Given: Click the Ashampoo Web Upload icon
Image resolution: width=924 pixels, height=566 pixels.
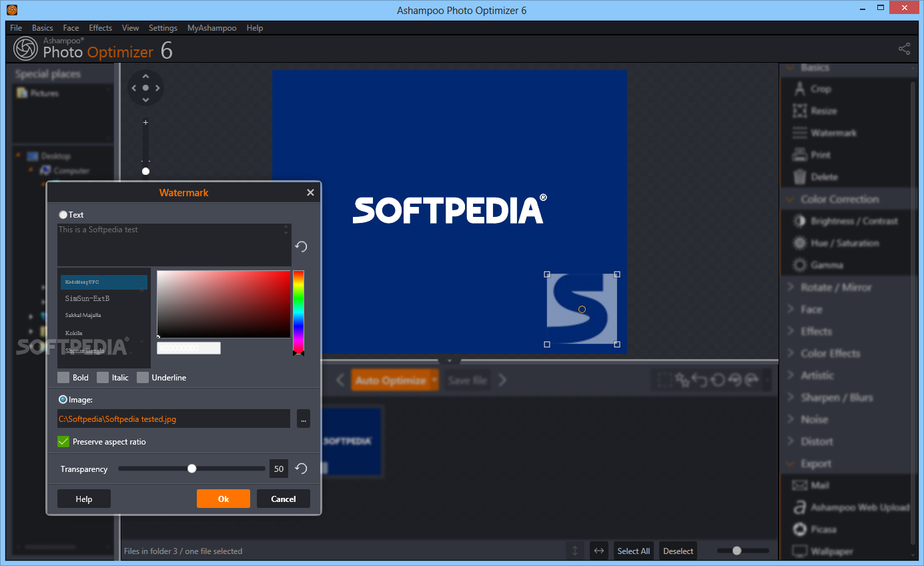Looking at the screenshot, I should (800, 507).
